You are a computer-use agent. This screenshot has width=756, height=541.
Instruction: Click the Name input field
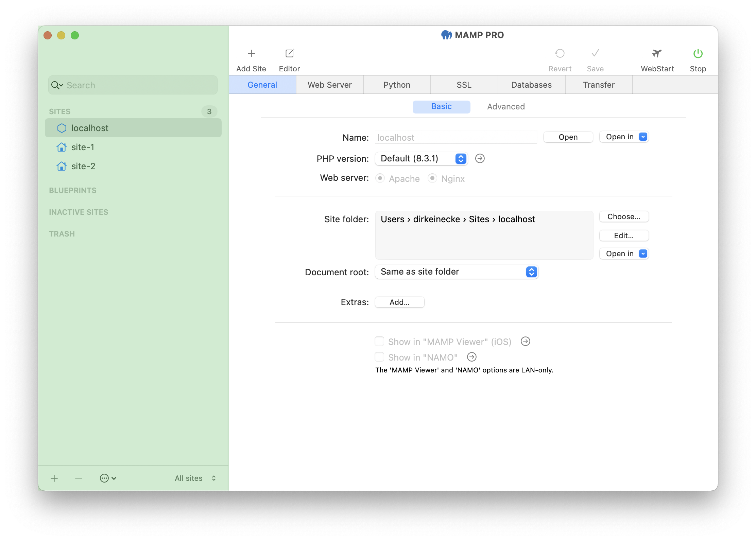456,137
